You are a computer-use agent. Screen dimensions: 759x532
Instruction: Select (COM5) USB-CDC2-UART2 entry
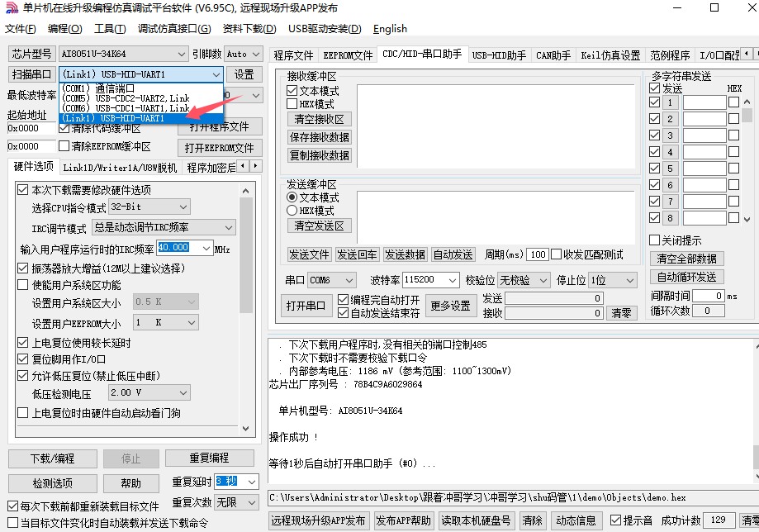pyautogui.click(x=141, y=98)
